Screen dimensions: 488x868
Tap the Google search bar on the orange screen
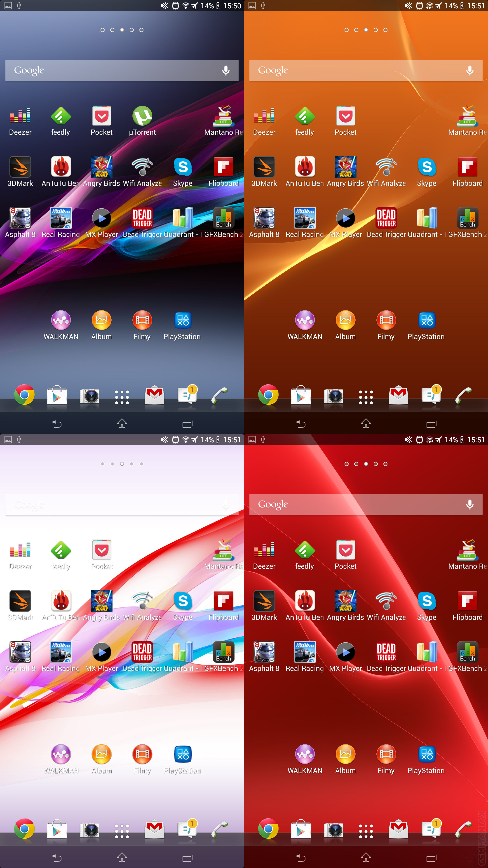click(354, 71)
